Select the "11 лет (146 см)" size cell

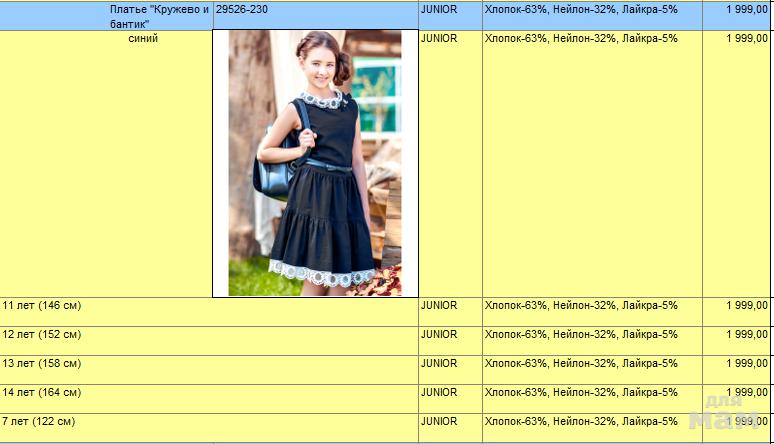point(42,305)
